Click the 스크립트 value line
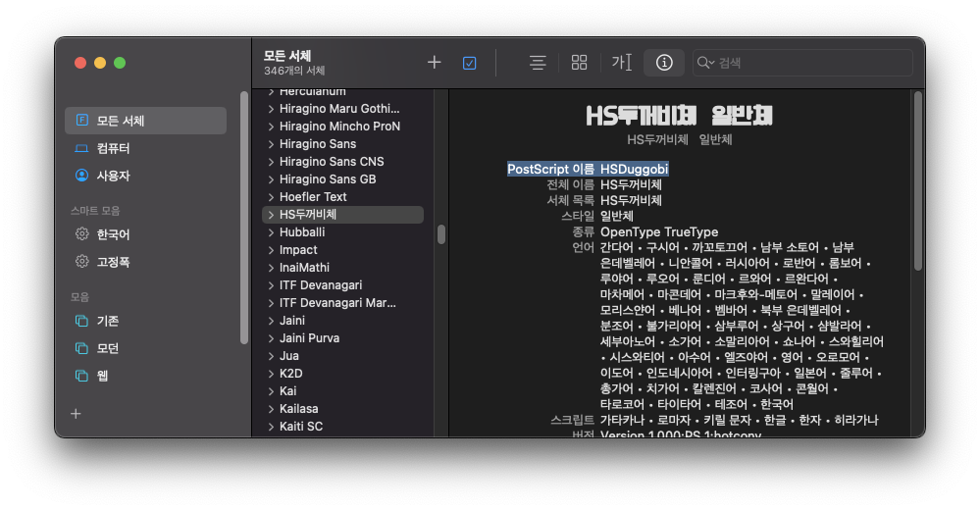This screenshot has height=510, width=980. (x=740, y=420)
